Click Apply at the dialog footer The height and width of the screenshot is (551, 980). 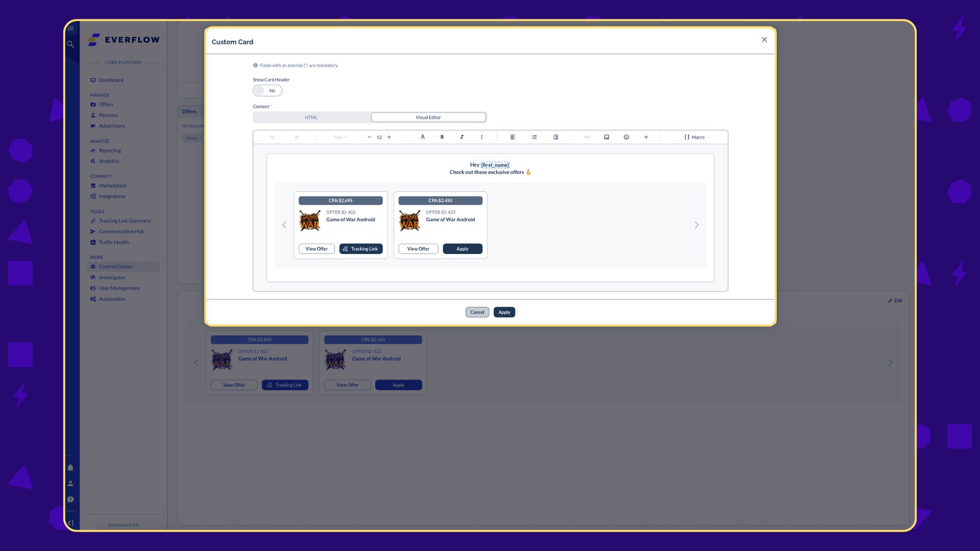[504, 312]
